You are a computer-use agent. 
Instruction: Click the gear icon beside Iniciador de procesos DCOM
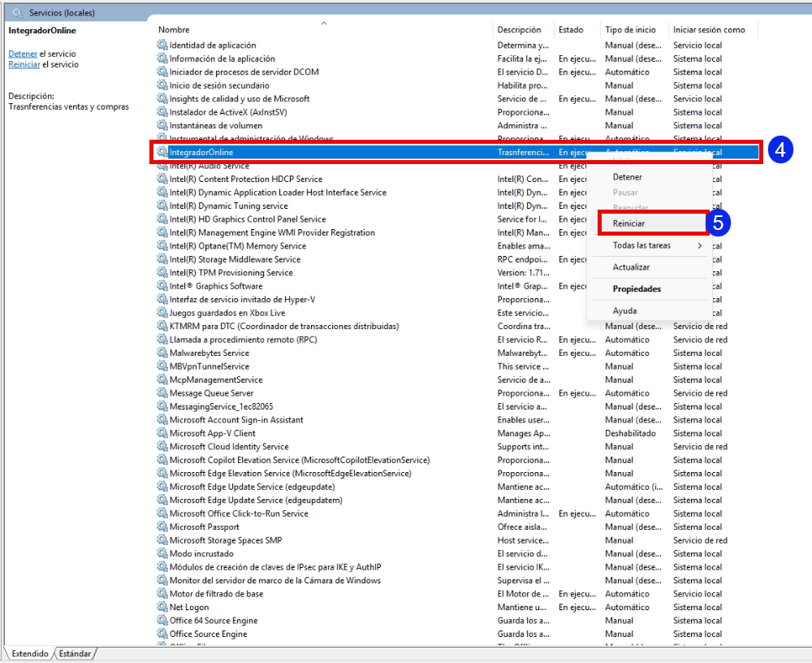pyautogui.click(x=162, y=72)
